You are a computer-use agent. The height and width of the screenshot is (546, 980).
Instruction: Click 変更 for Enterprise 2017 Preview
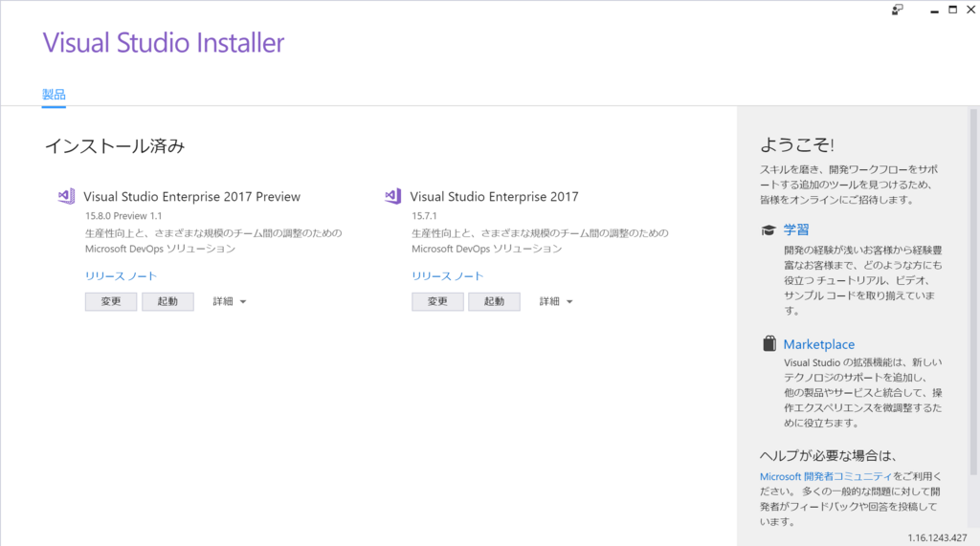[x=111, y=301]
